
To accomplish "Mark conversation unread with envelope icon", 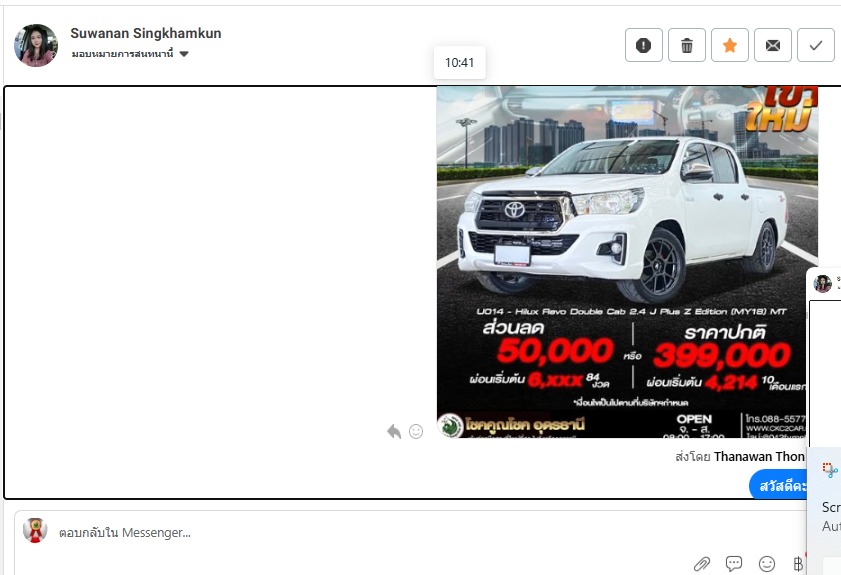I will pos(772,45).
